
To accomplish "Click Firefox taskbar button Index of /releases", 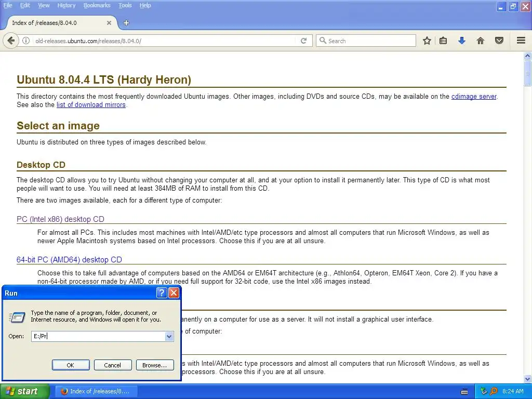I will 96,391.
